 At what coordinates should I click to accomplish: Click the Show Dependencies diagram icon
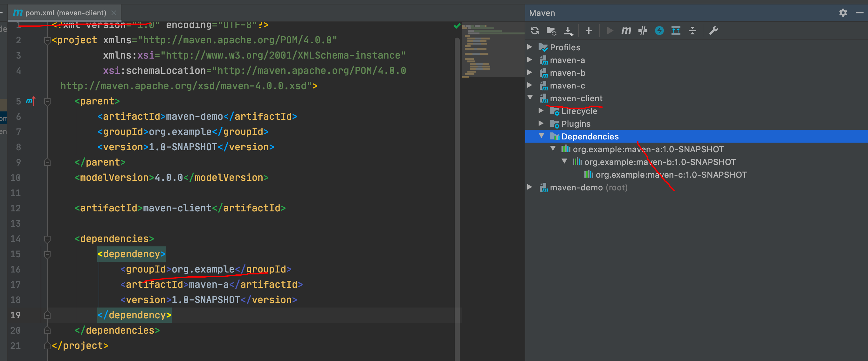point(676,31)
